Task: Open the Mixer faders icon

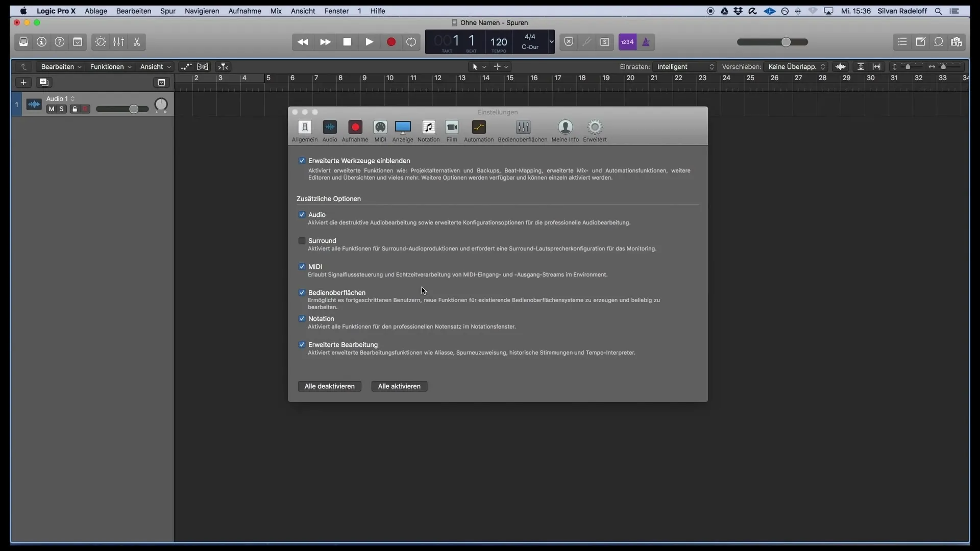Action: pyautogui.click(x=118, y=42)
